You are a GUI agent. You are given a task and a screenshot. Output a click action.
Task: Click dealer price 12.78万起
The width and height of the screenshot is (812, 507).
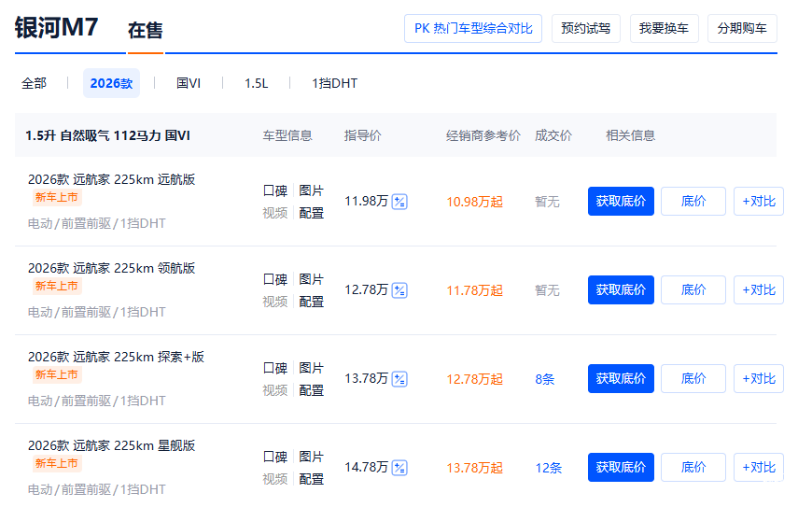tap(475, 379)
